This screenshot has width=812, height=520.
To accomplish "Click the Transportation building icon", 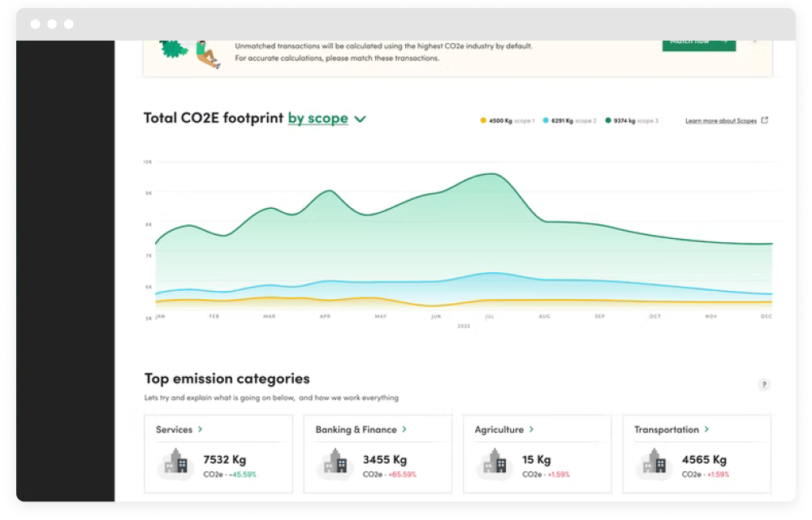I will coord(654,464).
